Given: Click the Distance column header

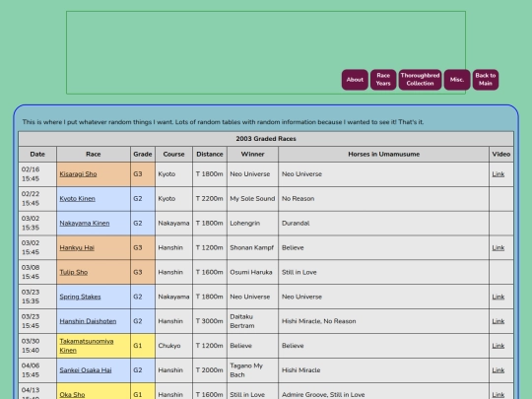Looking at the screenshot, I should click(x=210, y=154).
